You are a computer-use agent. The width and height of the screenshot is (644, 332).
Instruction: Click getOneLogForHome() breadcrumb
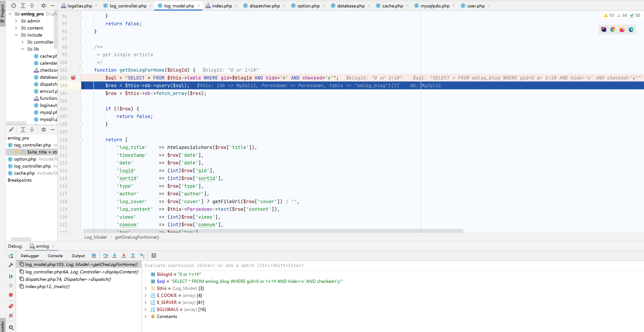tap(137, 237)
